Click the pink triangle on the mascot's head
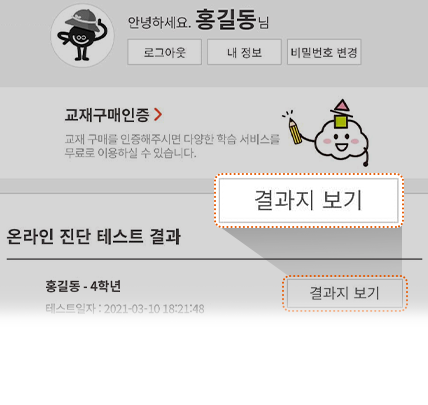 click(x=342, y=105)
